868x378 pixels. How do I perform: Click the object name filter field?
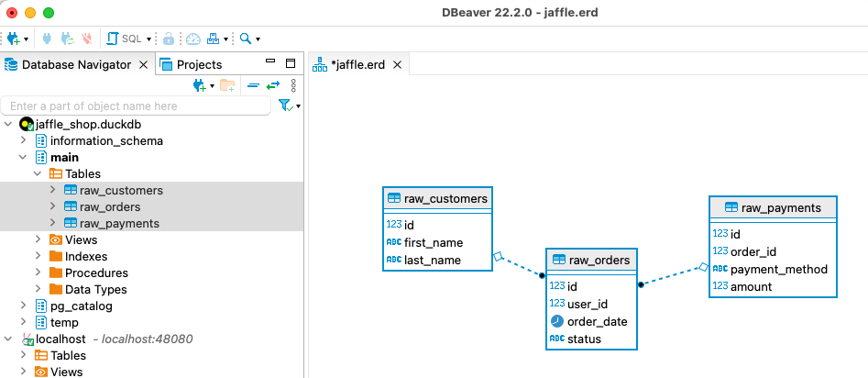coord(137,106)
